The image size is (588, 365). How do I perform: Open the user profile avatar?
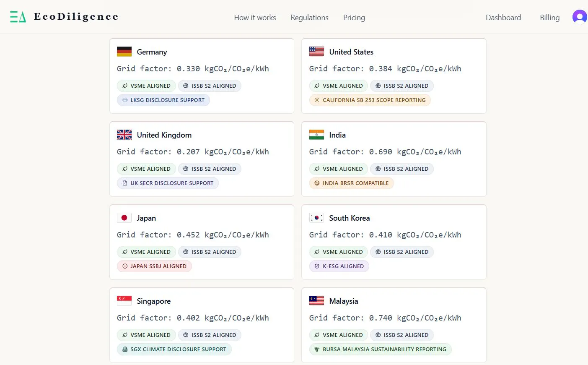click(580, 17)
